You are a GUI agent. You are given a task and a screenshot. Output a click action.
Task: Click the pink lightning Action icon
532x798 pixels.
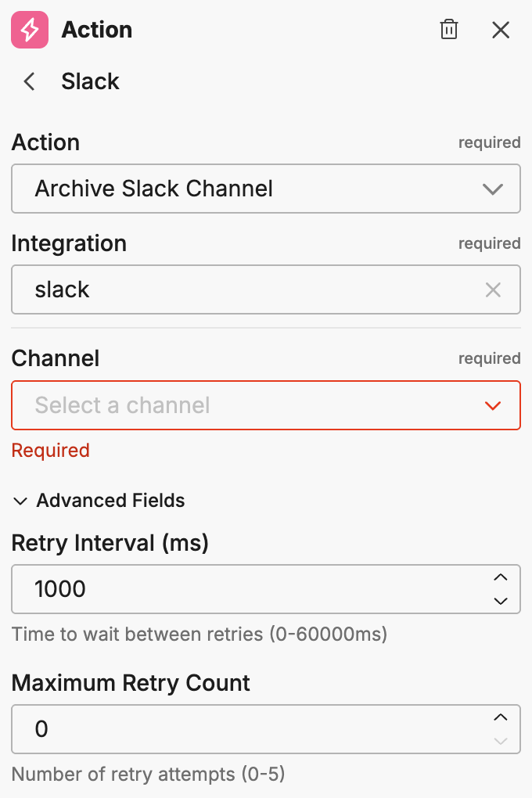coord(30,30)
